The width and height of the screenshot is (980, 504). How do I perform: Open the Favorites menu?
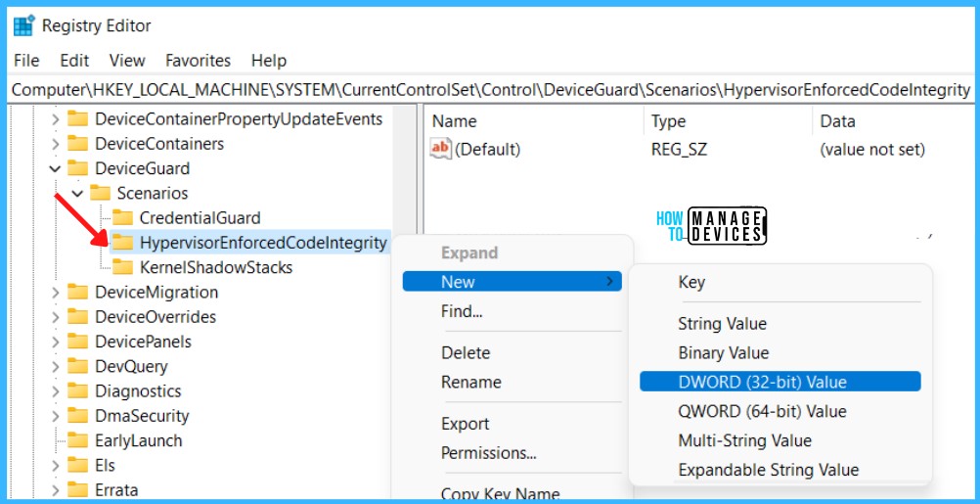(x=199, y=61)
